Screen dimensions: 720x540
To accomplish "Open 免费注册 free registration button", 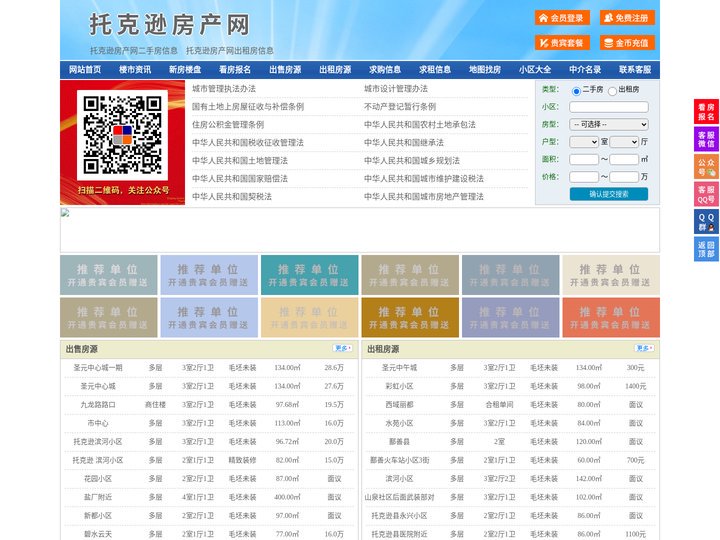I will (627, 18).
